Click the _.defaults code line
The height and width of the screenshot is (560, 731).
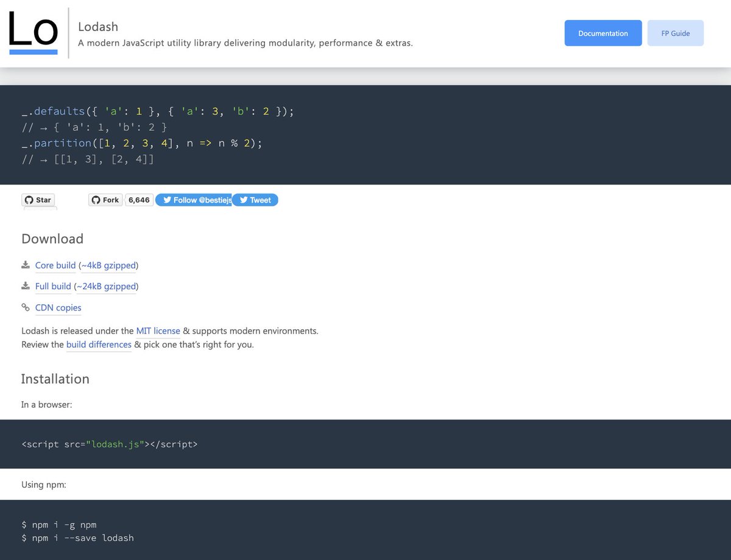(x=158, y=111)
